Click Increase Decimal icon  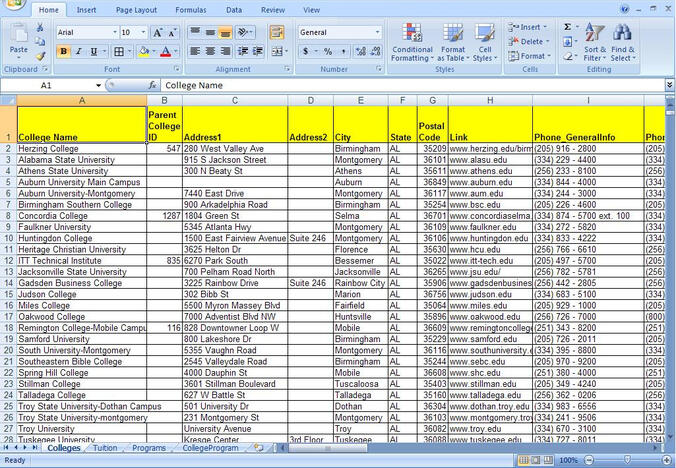pos(361,52)
